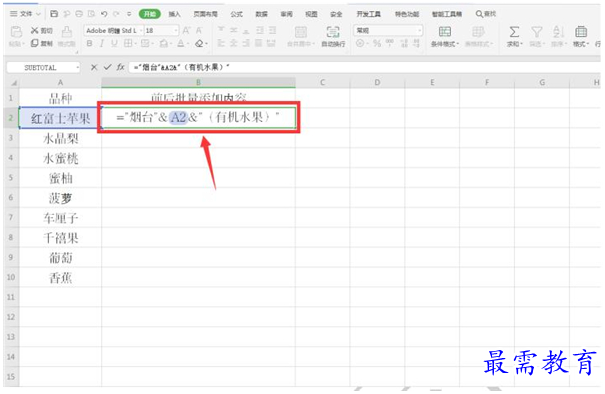Click the Wrap Text (自动换行) icon
The height and width of the screenshot is (394, 605).
pos(333,32)
